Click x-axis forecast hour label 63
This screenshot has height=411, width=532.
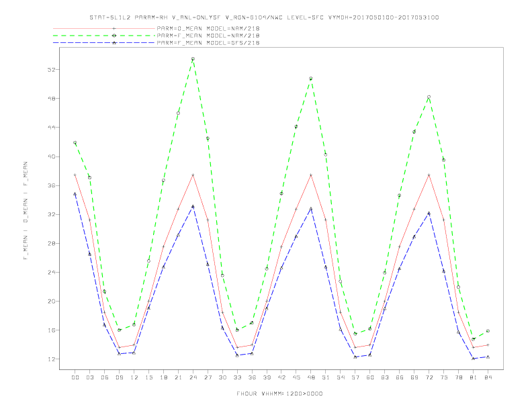385,377
